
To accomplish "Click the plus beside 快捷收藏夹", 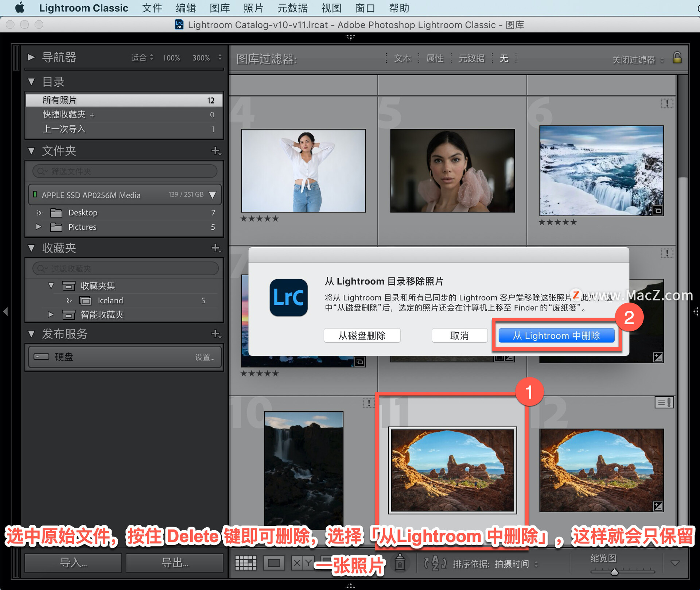I will pyautogui.click(x=92, y=115).
